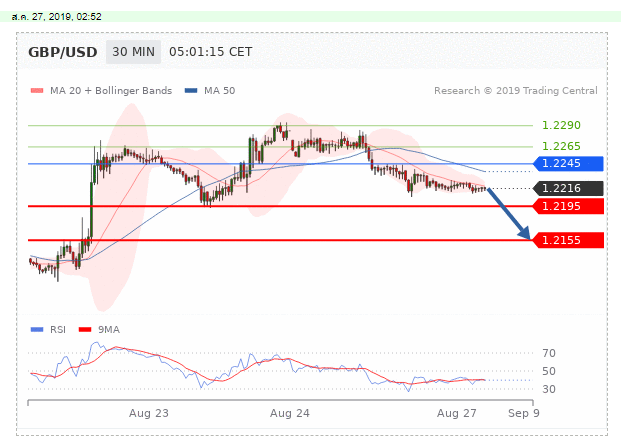This screenshot has height=445, width=621.
Task: Click the 9MA red legend swatch
Action: coord(85,329)
